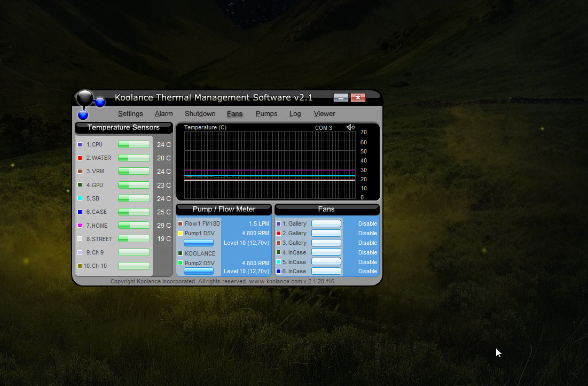Click the CPU temperature bar

(134, 144)
